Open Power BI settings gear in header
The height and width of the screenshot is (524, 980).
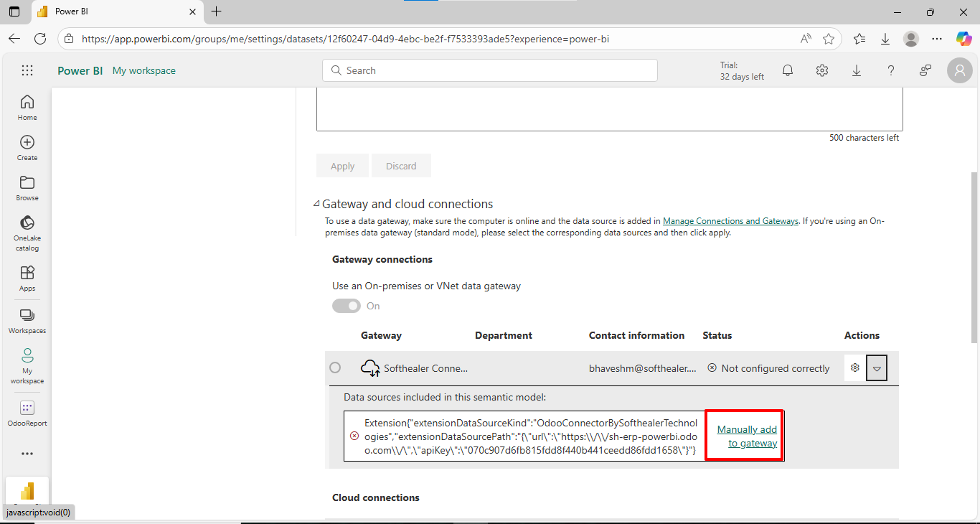(x=822, y=70)
